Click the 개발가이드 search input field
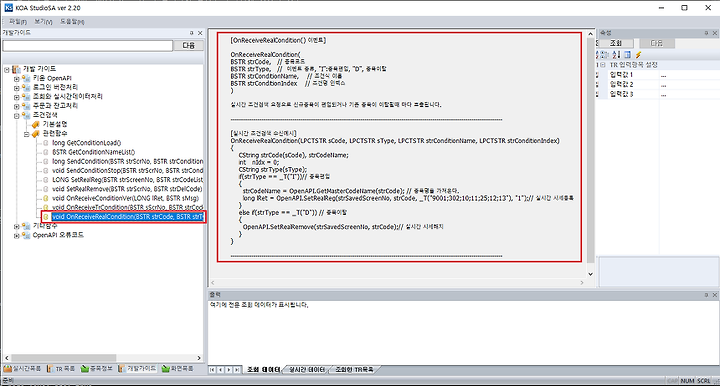 pyautogui.click(x=88, y=45)
